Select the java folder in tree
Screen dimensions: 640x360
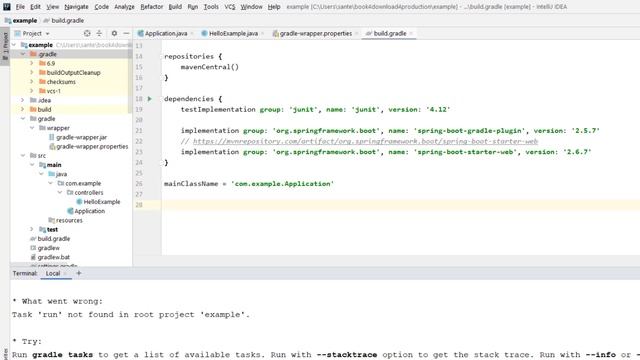coord(57,174)
